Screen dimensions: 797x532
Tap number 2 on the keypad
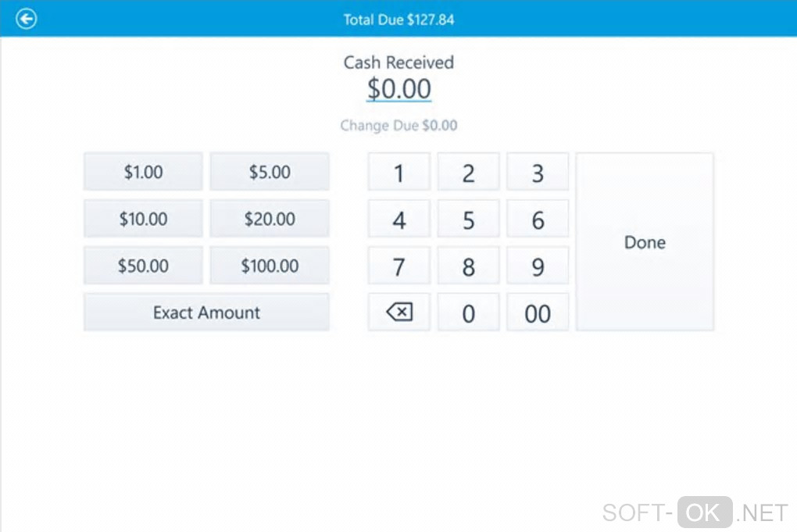(x=468, y=173)
